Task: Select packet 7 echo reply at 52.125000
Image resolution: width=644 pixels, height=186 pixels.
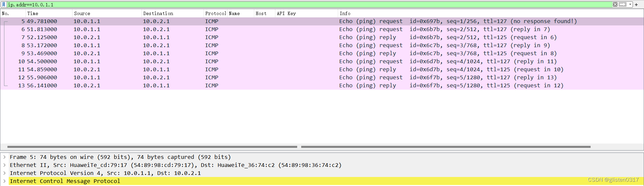Action: [322, 37]
